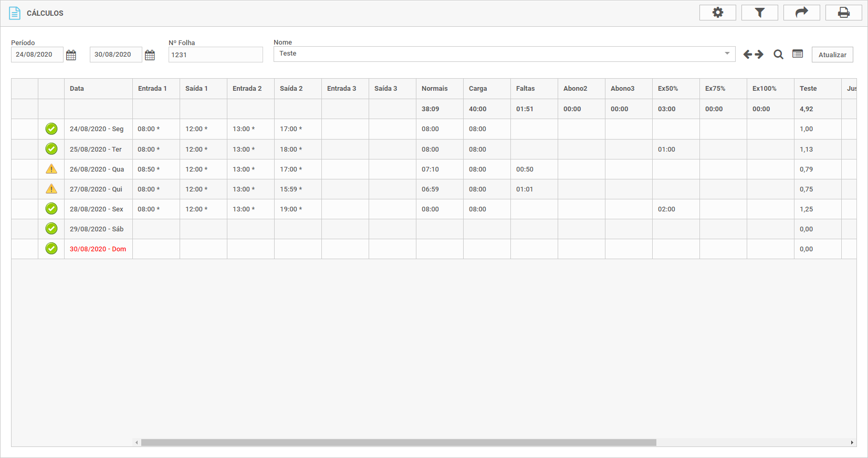868x458 pixels.
Task: Open settings with the gear icon
Action: pos(717,13)
